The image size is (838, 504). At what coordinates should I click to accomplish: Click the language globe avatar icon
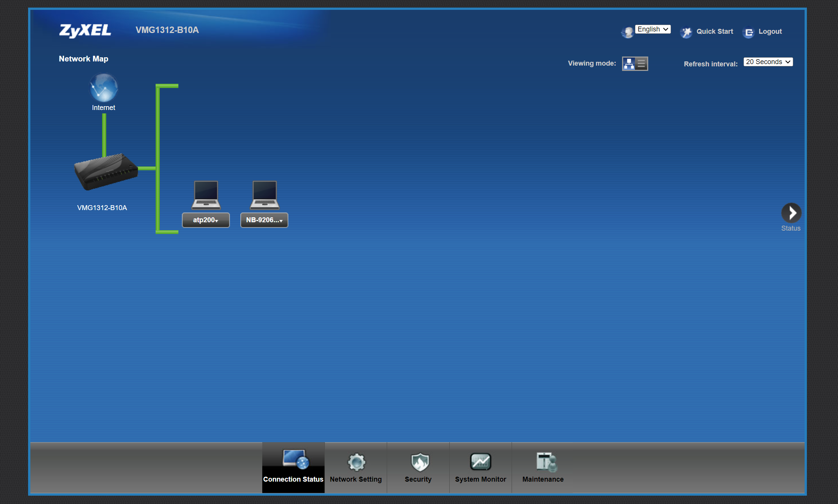(627, 32)
